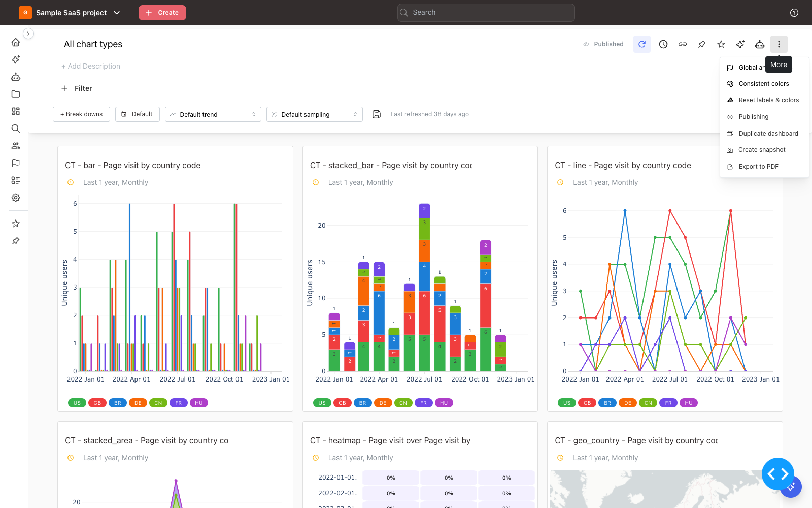Screen dimensions: 812x508
Task: Click the Break downs button
Action: pyautogui.click(x=81, y=114)
